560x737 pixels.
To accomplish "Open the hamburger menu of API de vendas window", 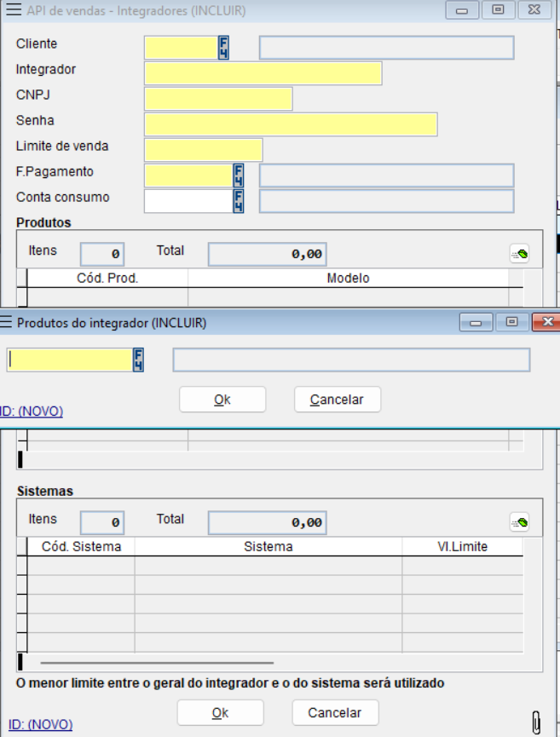I will point(14,10).
